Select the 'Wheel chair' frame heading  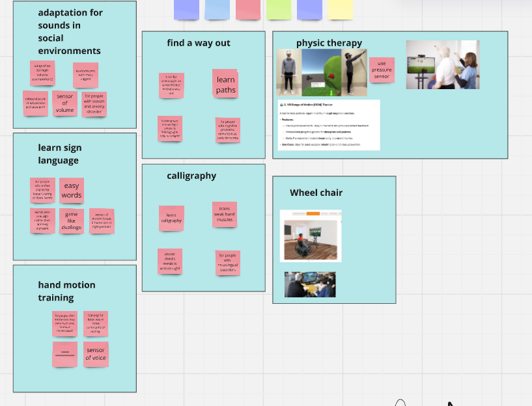(316, 193)
